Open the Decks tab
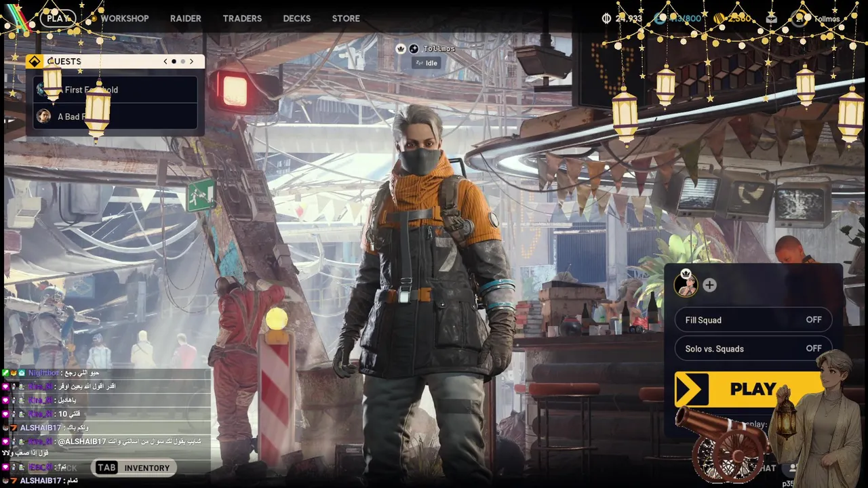The width and height of the screenshot is (868, 488). pyautogui.click(x=297, y=18)
